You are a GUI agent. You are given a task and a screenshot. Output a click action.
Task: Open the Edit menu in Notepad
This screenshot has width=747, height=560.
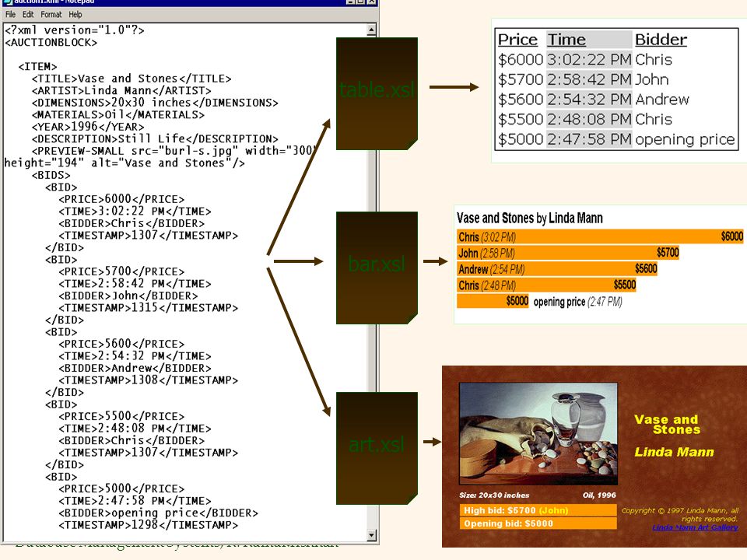(28, 14)
